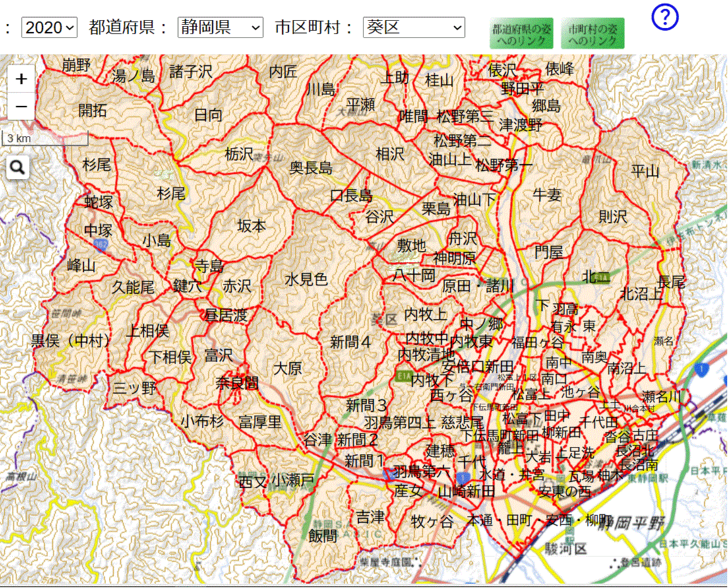The width and height of the screenshot is (728, 588).
Task: Open the help question mark icon
Action: [665, 18]
